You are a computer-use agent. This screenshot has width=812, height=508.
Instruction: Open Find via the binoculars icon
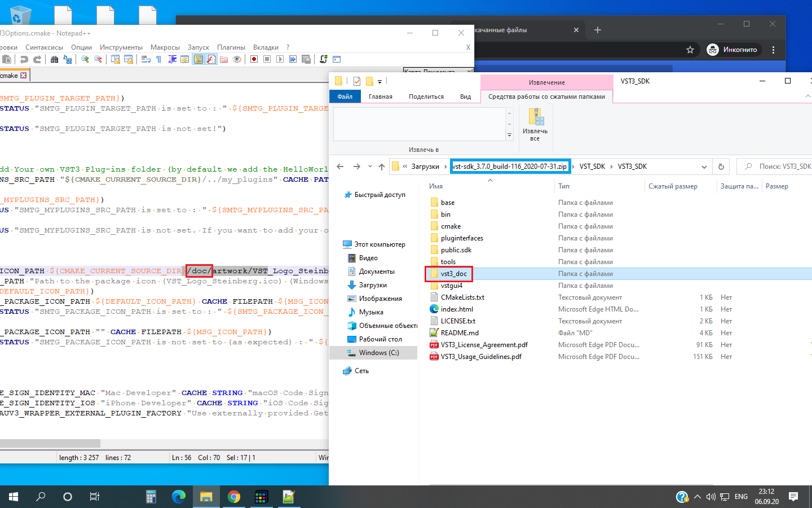coord(54,59)
